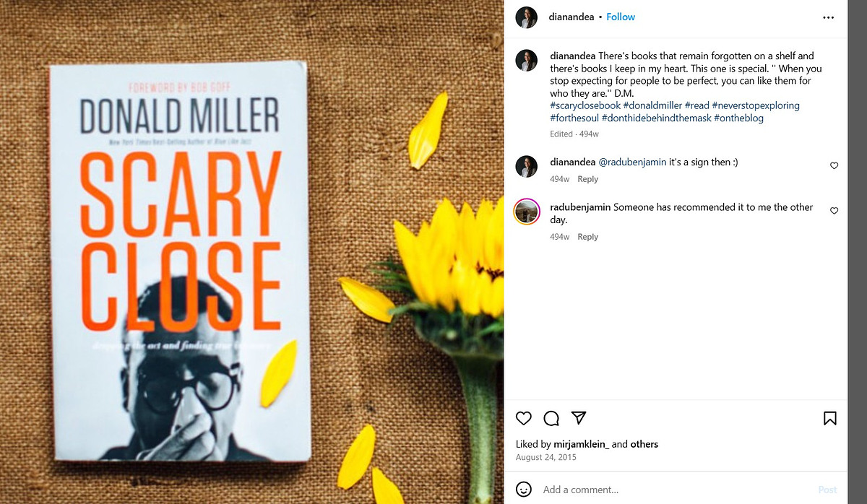Open the #neverstopexploring hashtag
This screenshot has height=504, width=867.
pos(756,105)
